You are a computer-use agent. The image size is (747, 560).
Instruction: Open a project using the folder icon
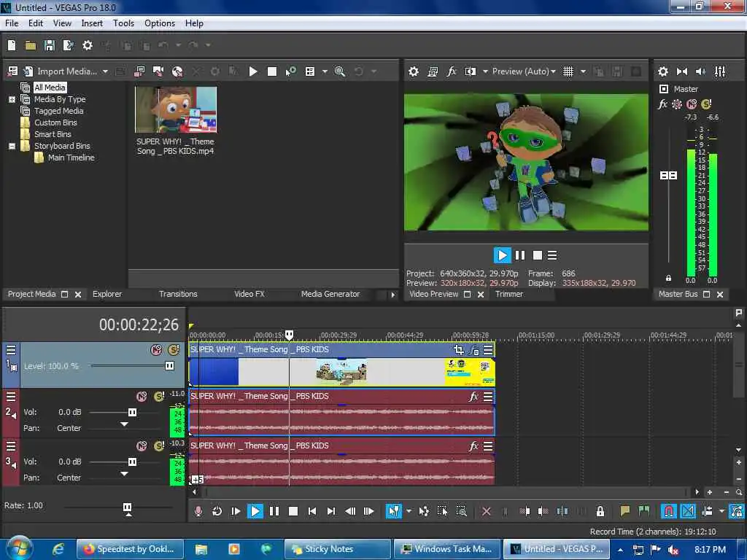tap(31, 45)
